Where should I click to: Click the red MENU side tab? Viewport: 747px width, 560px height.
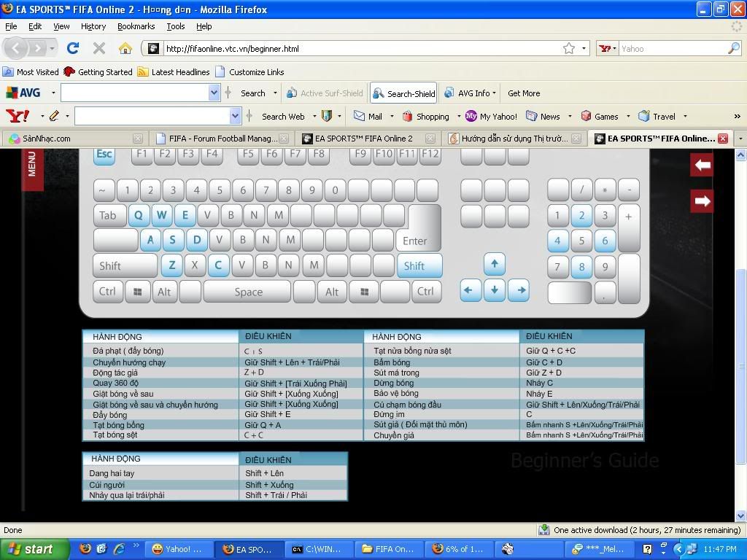(32, 169)
